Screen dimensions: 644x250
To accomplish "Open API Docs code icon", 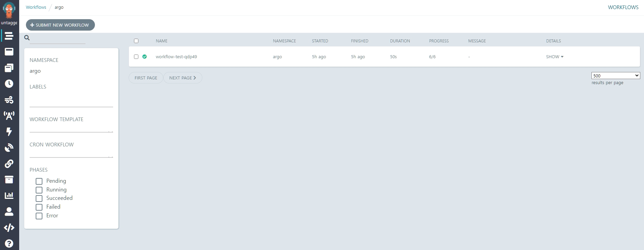I will (9, 228).
